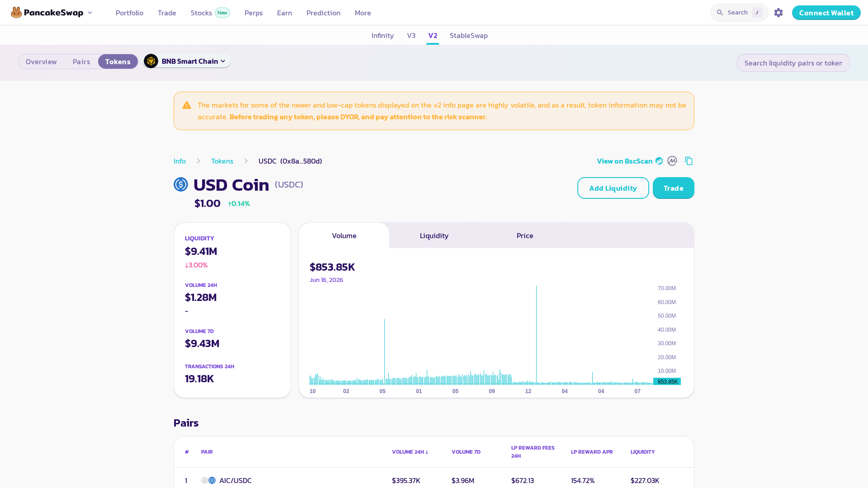Click the 19.18K transactions value
This screenshot has width=868, height=488.
coord(199,379)
